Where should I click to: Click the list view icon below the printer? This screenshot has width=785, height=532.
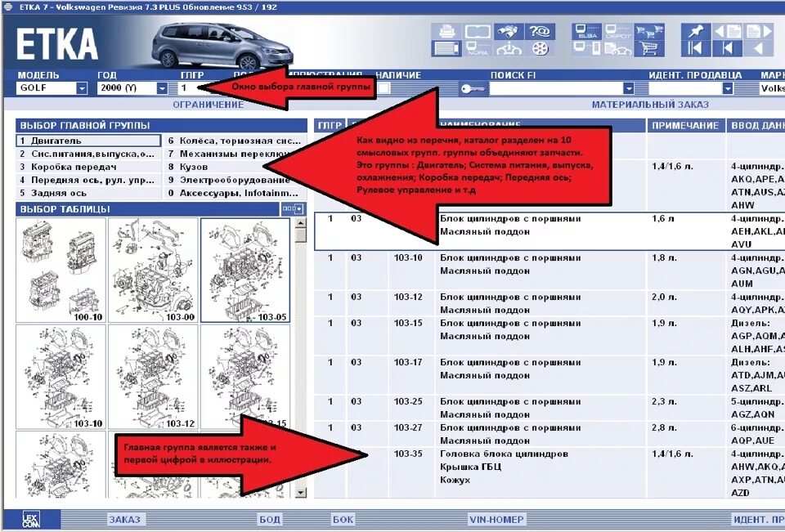click(x=446, y=48)
